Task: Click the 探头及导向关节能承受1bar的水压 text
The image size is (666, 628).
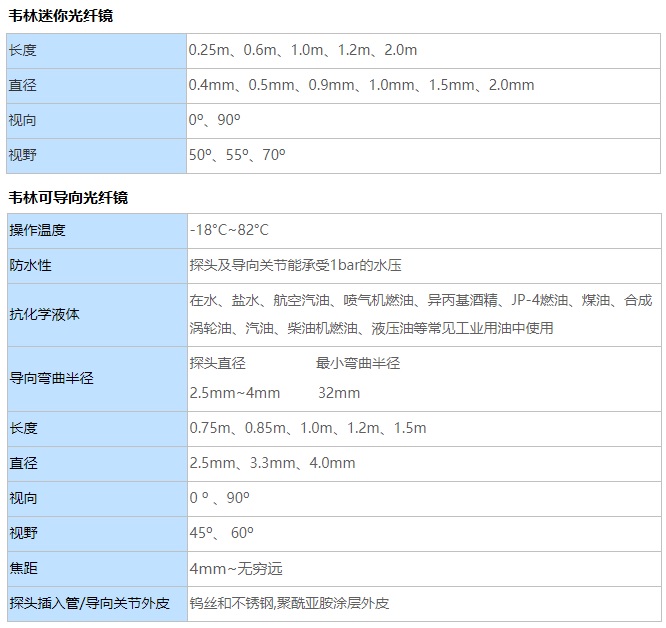Action: [x=295, y=265]
